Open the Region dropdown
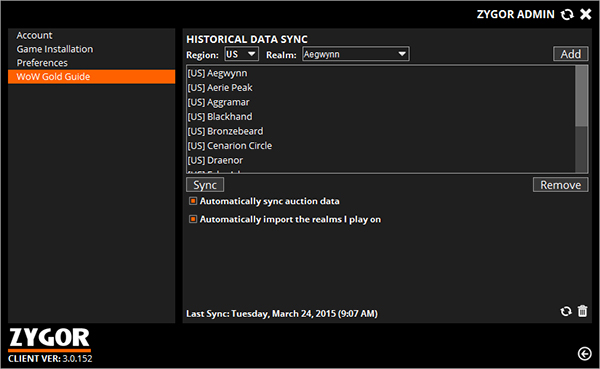600x369 pixels. 241,54
